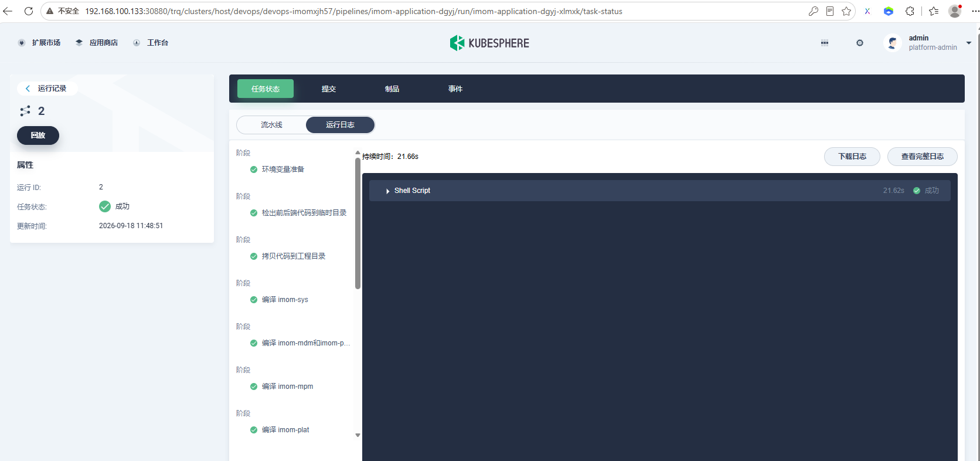Open 工作台 in top navigation
The width and height of the screenshot is (980, 461).
point(151,43)
